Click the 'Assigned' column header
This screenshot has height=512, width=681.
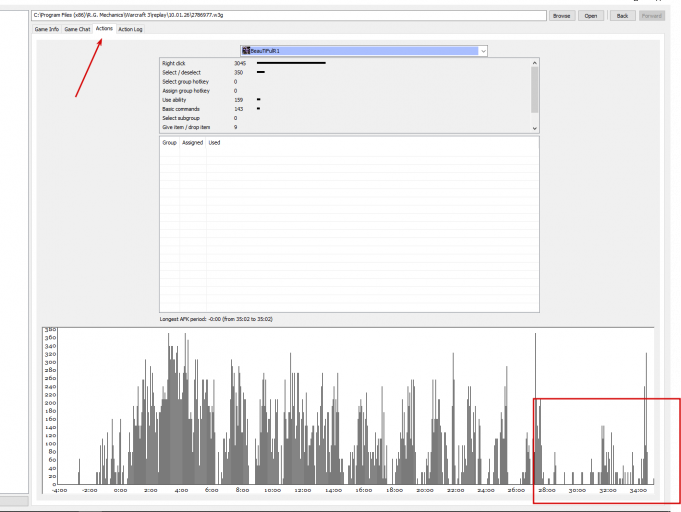(192, 142)
